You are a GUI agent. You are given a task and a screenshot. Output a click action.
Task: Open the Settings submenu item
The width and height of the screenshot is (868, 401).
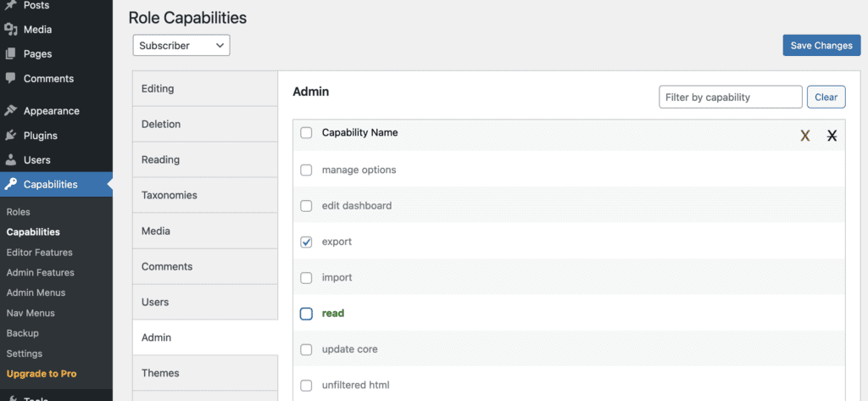click(x=25, y=354)
